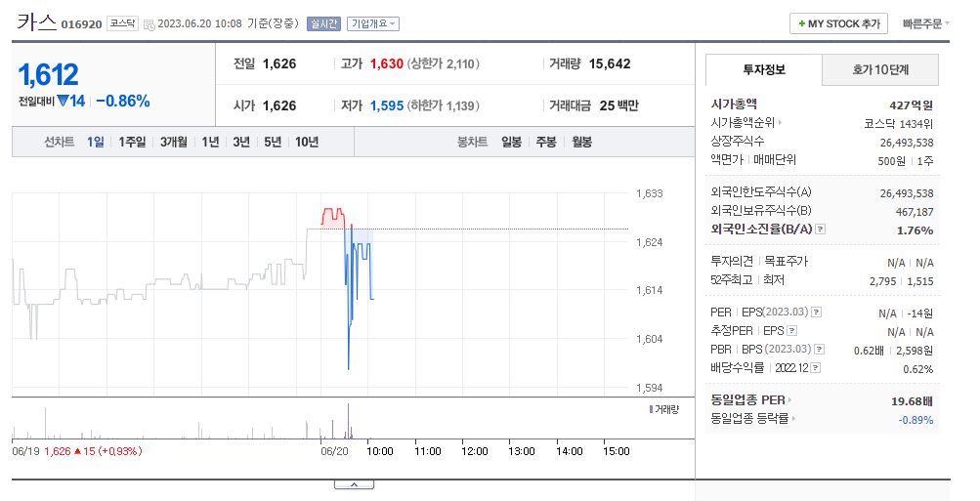Open help icon next to 추정PER EPS

coord(791,330)
